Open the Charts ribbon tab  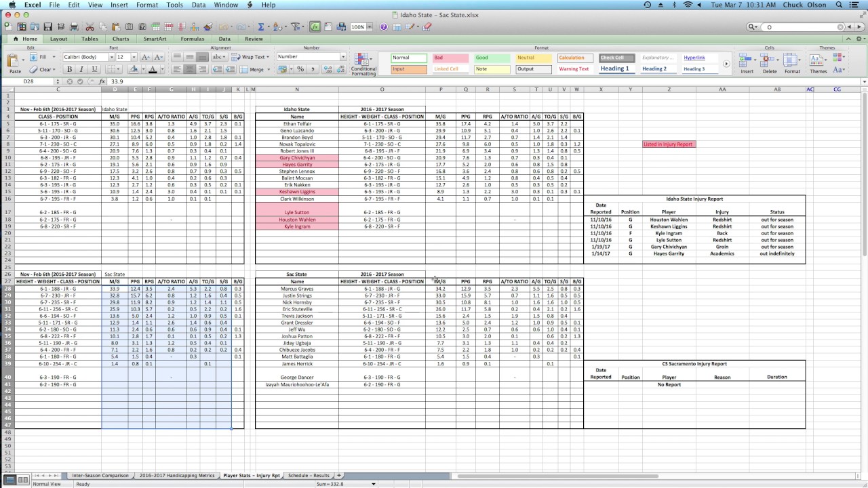pyautogui.click(x=121, y=39)
